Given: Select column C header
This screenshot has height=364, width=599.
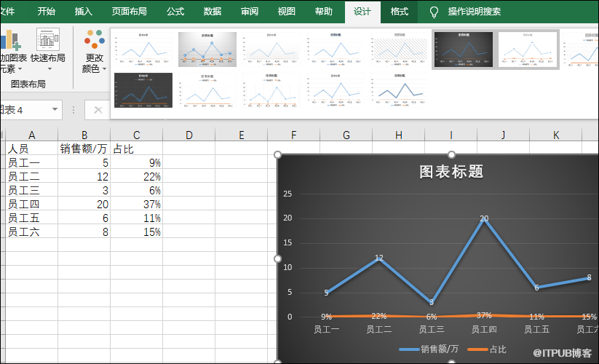Looking at the screenshot, I should [136, 135].
